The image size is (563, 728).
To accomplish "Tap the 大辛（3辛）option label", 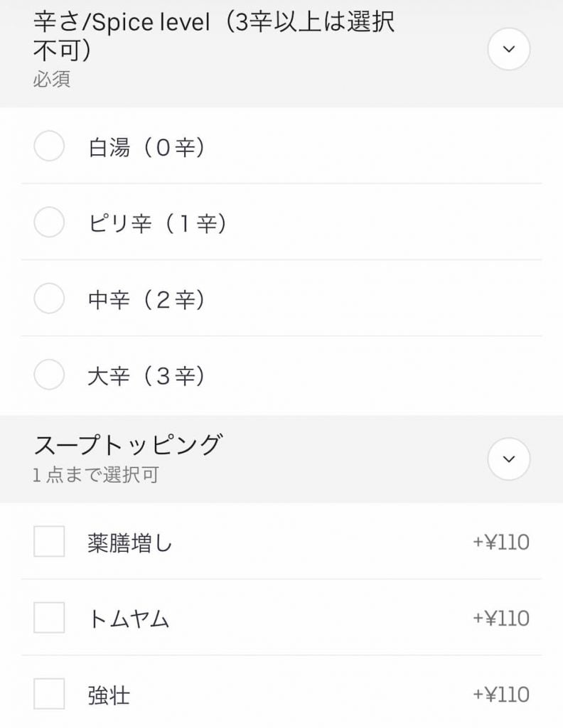I will pos(146,376).
